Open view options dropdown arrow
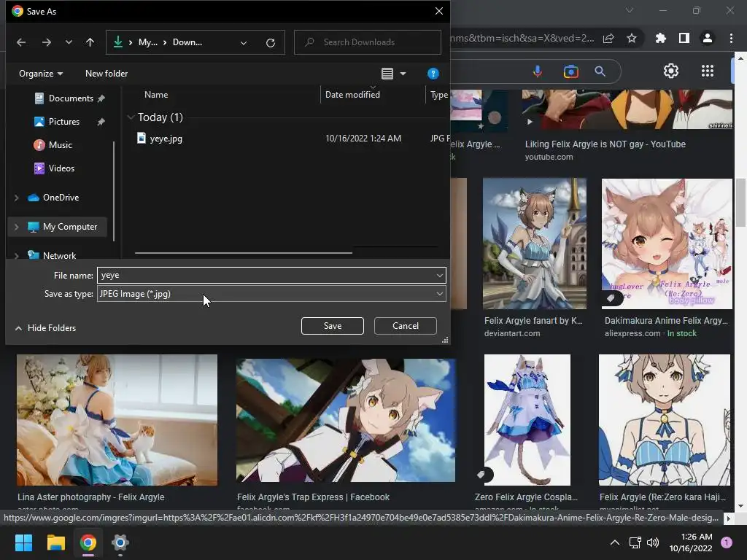The height and width of the screenshot is (560, 747). [x=403, y=74]
